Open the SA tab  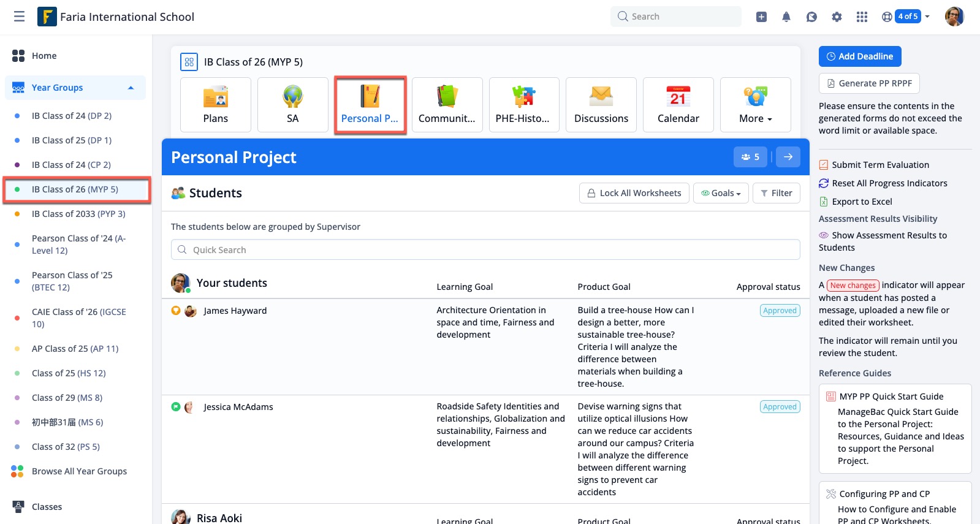point(293,105)
